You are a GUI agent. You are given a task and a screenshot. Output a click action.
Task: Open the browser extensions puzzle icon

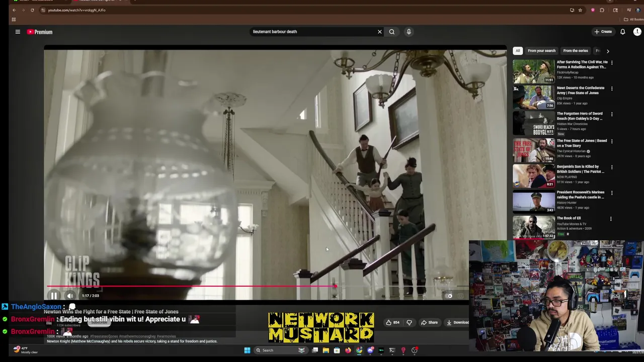click(x=602, y=10)
